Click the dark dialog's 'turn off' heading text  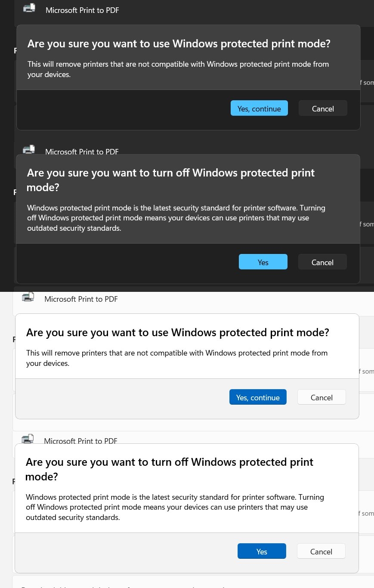(x=171, y=179)
